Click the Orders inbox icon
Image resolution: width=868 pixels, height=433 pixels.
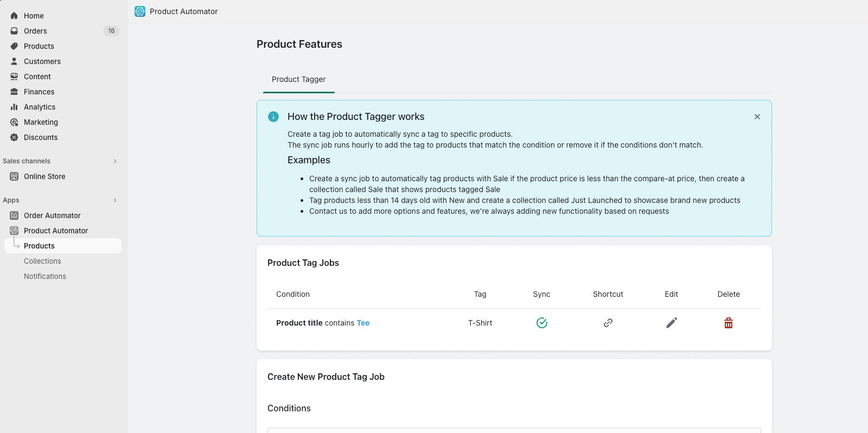(14, 31)
